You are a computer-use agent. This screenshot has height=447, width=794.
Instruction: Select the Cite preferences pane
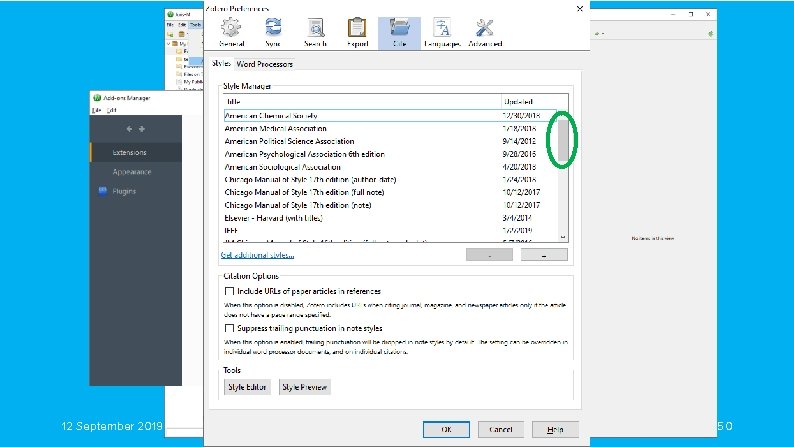coord(399,33)
